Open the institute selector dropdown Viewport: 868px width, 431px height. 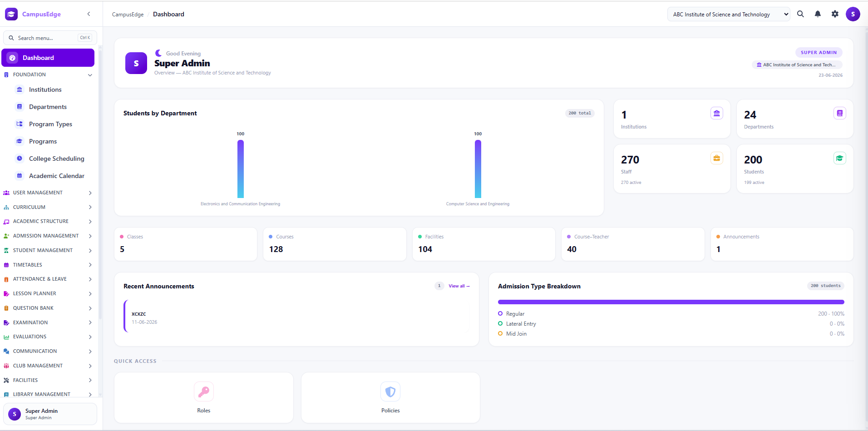coord(729,14)
